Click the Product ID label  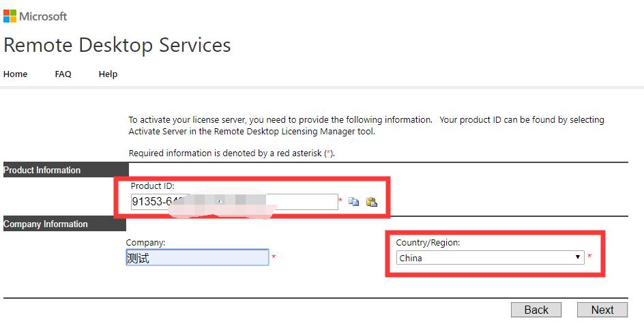(x=153, y=186)
